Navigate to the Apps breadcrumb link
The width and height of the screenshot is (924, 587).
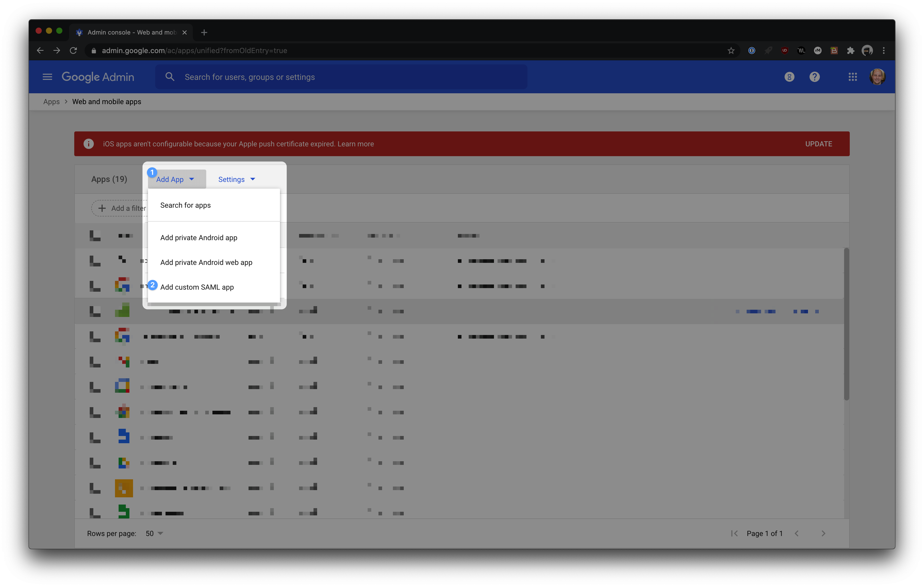coord(51,102)
